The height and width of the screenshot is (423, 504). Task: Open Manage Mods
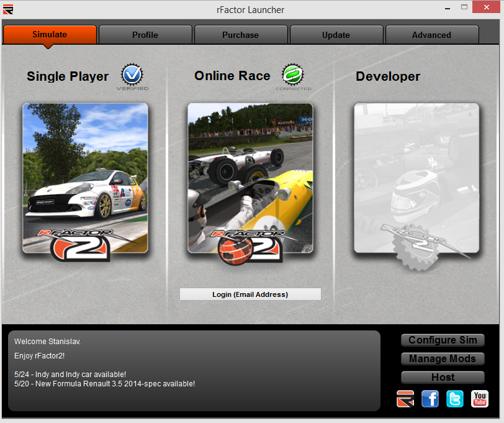[x=443, y=358]
